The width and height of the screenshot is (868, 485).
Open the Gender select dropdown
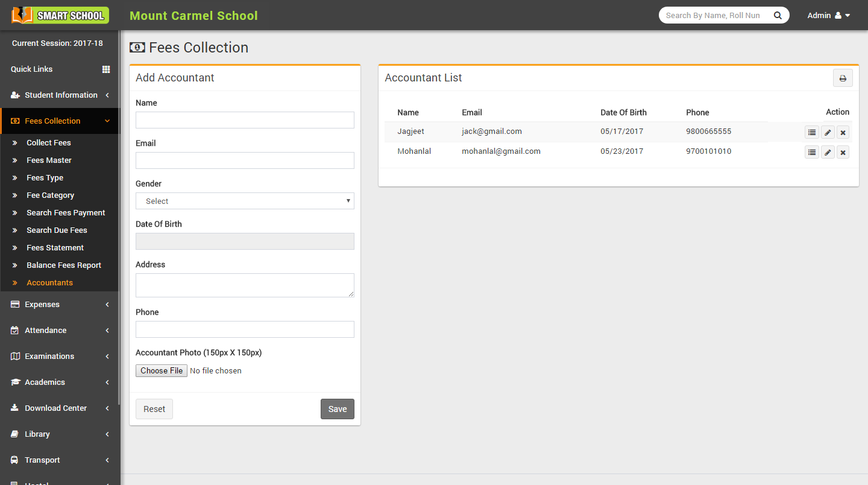point(245,201)
